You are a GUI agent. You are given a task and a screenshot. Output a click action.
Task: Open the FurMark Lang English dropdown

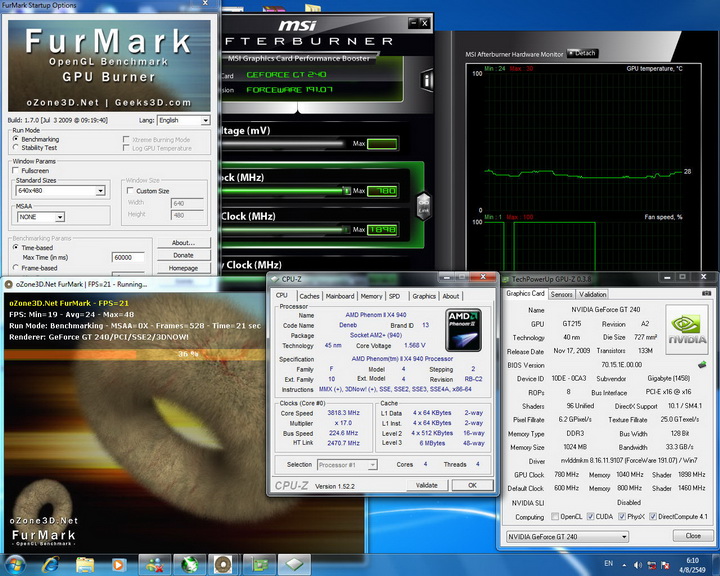coord(184,120)
